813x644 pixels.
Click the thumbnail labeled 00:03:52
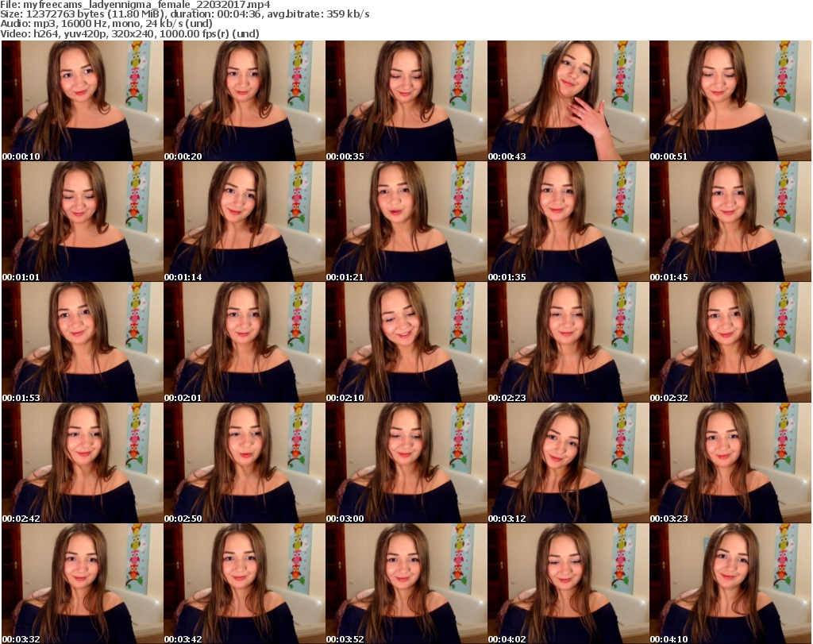pyautogui.click(x=406, y=584)
